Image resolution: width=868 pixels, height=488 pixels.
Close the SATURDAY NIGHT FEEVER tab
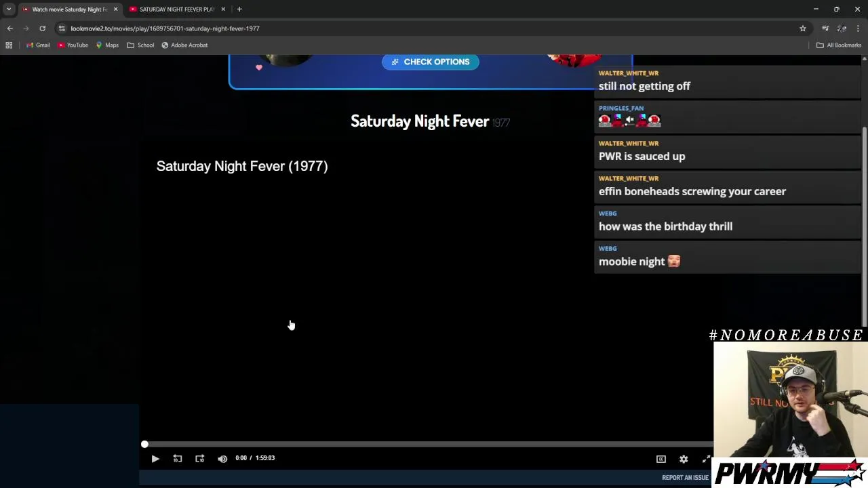point(223,9)
